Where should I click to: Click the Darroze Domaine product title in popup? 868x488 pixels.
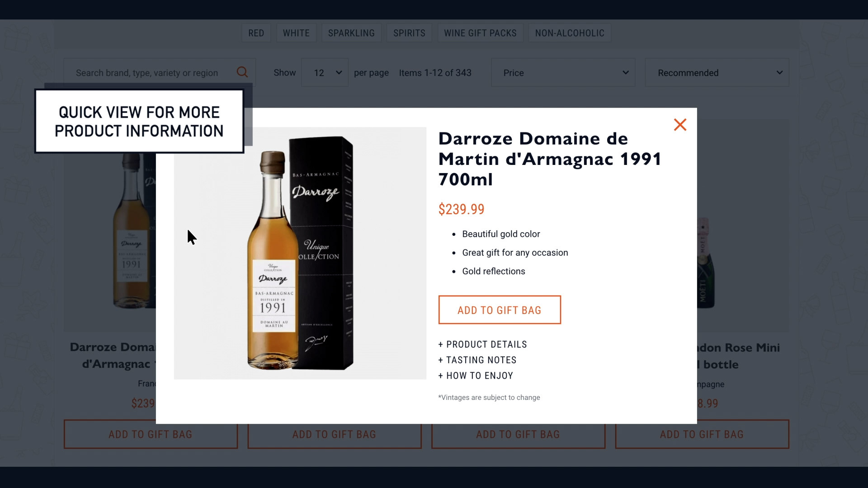pos(550,159)
